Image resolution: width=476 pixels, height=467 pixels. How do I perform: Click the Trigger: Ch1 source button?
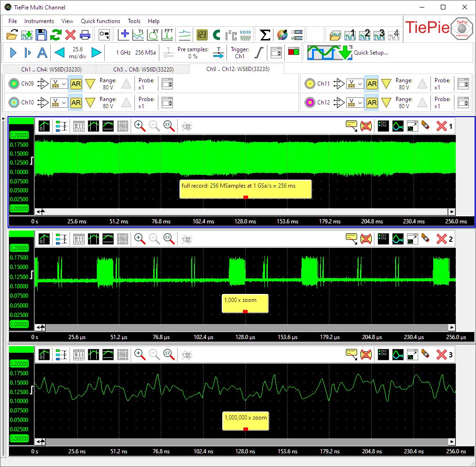[240, 53]
